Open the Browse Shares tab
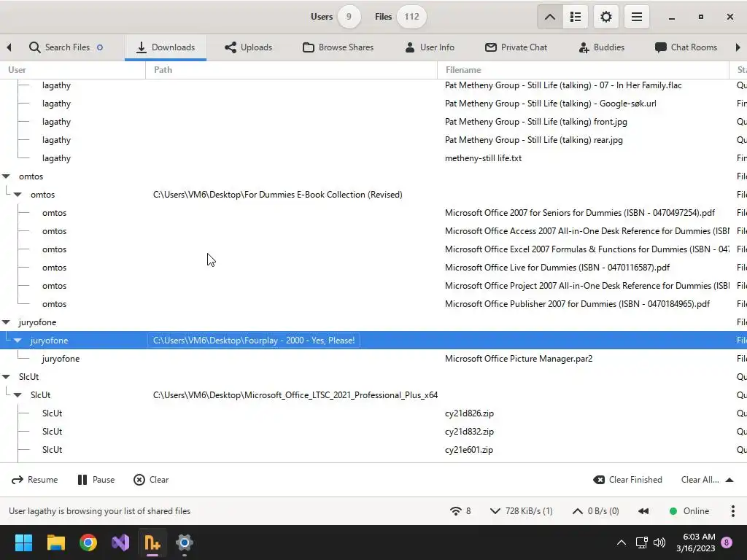Image resolution: width=747 pixels, height=560 pixels. pos(338,47)
